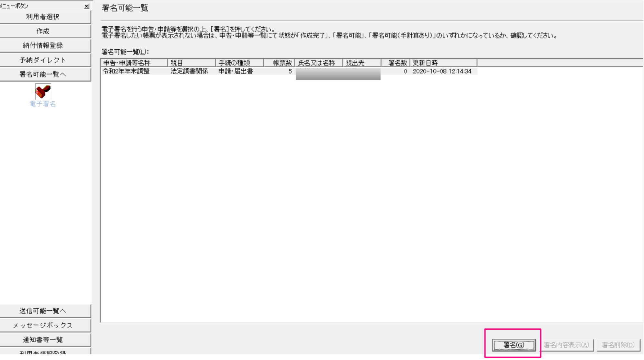Viewport: 644px width, 360px height.
Task: Close the メニューボタン panel
Action: [x=87, y=6]
